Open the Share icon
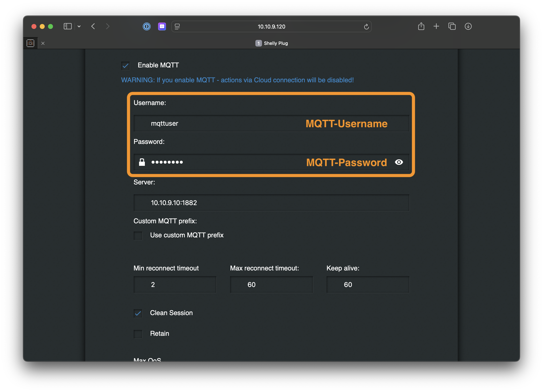Image resolution: width=543 pixels, height=392 pixels. pos(421,26)
